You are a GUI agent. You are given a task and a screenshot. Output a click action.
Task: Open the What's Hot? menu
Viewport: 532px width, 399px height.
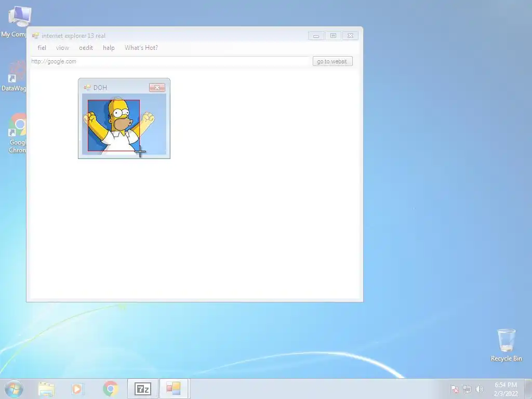point(141,48)
